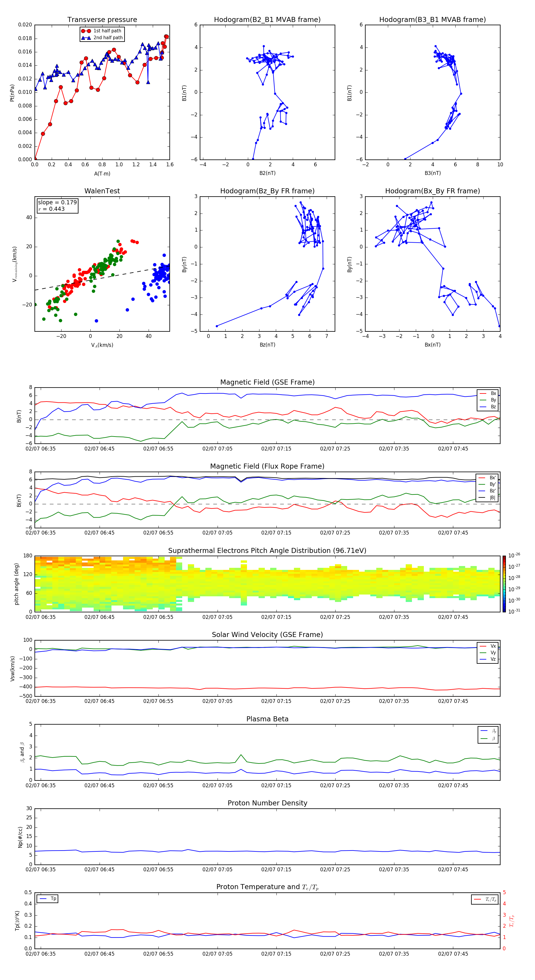
Task: Select "Bz'" in flux rope legend
Action: point(487,491)
